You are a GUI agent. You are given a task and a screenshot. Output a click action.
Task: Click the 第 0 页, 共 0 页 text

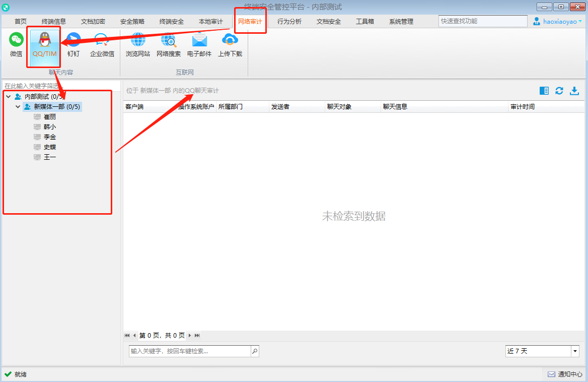coord(162,336)
